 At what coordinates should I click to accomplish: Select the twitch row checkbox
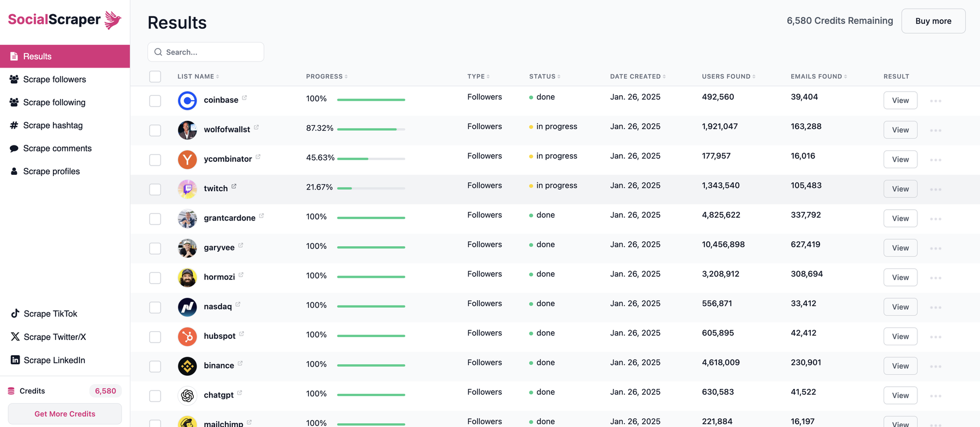click(x=155, y=189)
